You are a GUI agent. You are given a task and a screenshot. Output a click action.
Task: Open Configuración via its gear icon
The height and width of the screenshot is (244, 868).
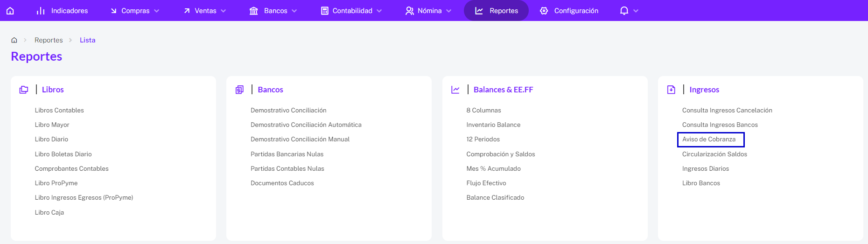(544, 10)
